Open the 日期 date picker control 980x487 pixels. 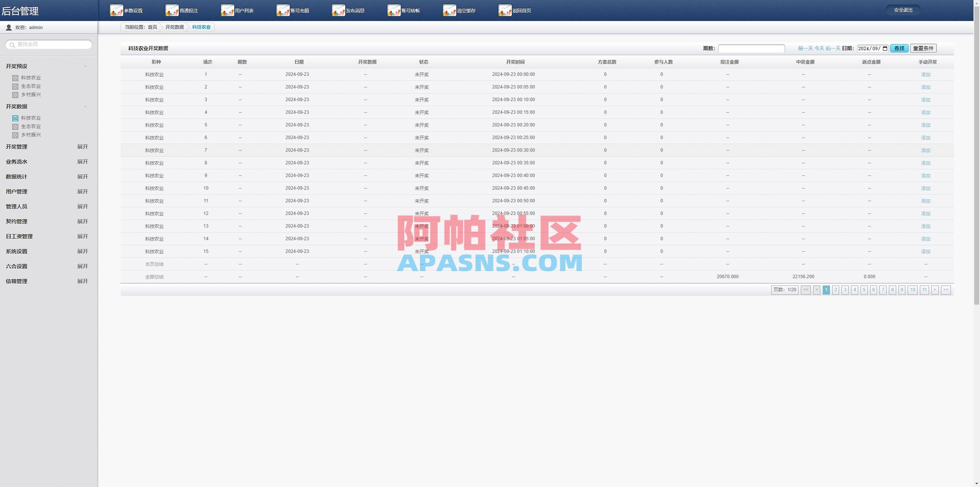coord(885,48)
